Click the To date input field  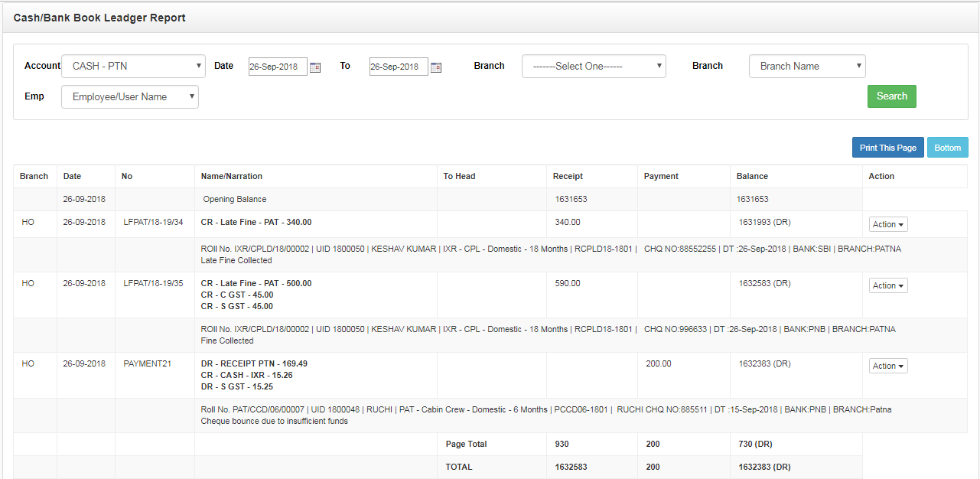[x=399, y=67]
